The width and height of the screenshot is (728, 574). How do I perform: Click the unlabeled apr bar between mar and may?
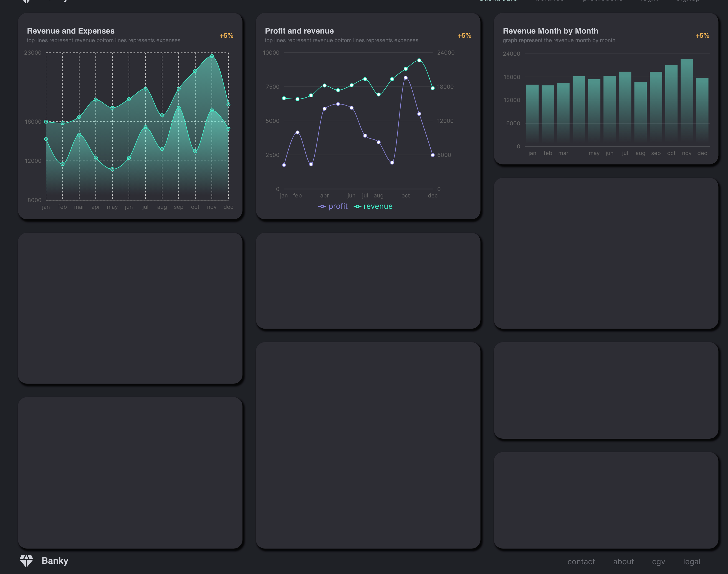579,111
